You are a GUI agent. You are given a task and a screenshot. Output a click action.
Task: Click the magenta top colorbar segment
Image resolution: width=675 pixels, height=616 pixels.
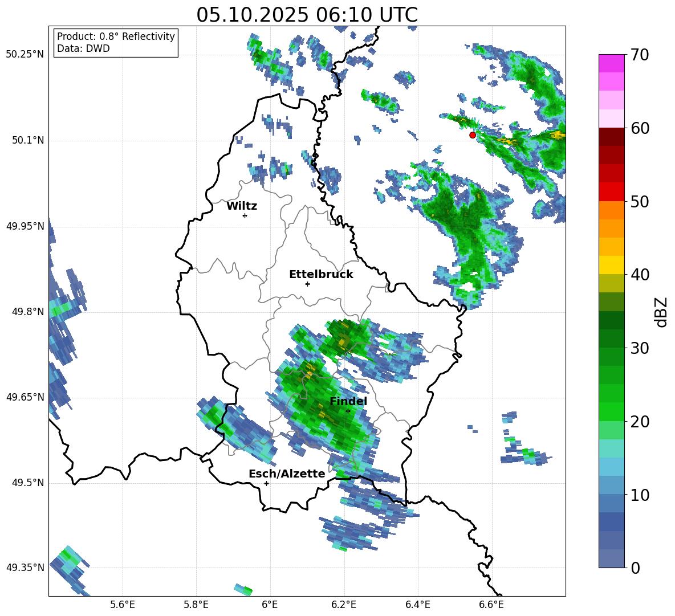[611, 64]
